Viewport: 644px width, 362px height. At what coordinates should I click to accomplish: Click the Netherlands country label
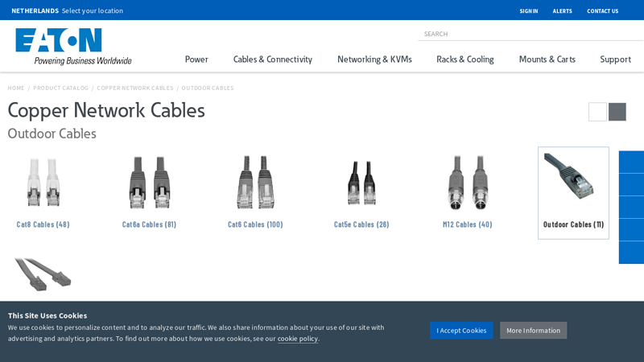[35, 10]
